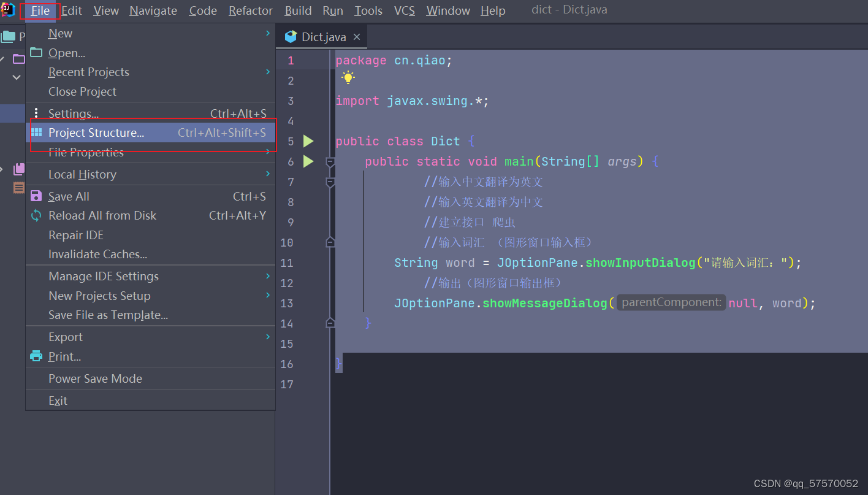Close the Dict.java editor tab
The width and height of the screenshot is (868, 495).
356,37
